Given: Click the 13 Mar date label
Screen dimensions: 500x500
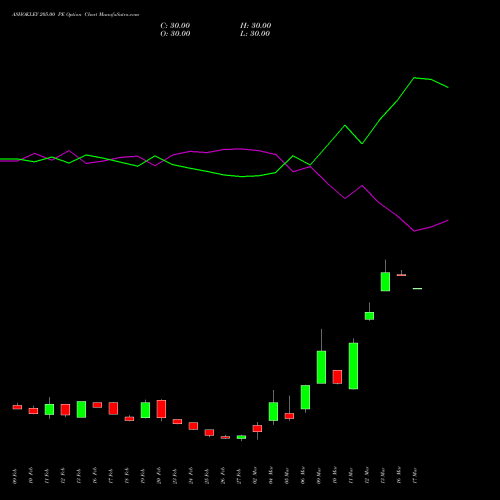Looking at the screenshot, I should [383, 476].
